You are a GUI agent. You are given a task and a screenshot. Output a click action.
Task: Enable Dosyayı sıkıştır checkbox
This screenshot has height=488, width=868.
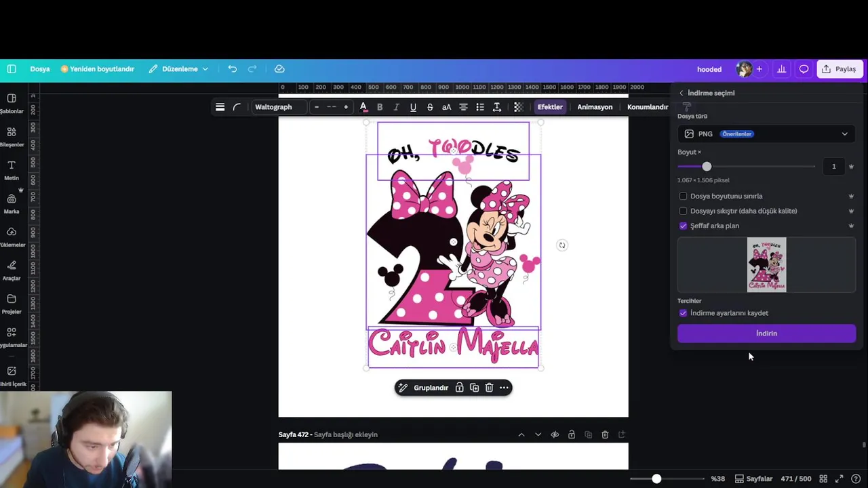pyautogui.click(x=683, y=211)
